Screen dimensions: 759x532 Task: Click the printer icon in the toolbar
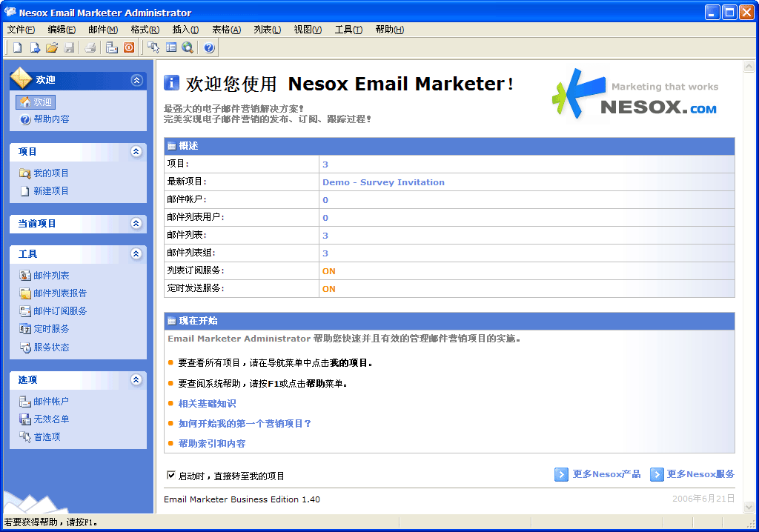coord(90,48)
